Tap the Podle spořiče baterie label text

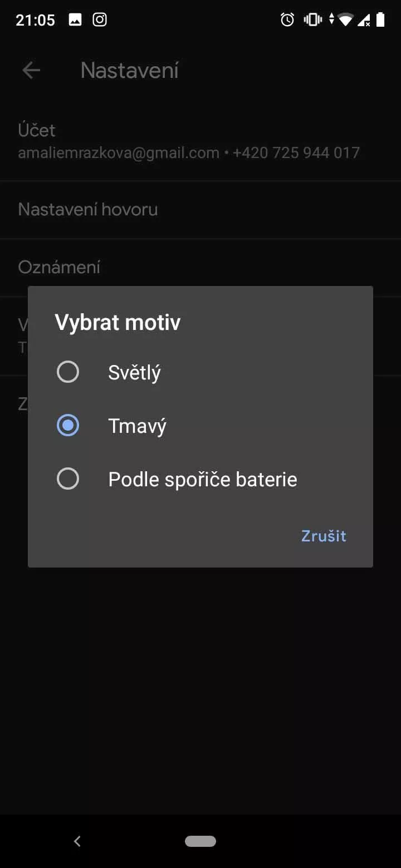pyautogui.click(x=203, y=479)
